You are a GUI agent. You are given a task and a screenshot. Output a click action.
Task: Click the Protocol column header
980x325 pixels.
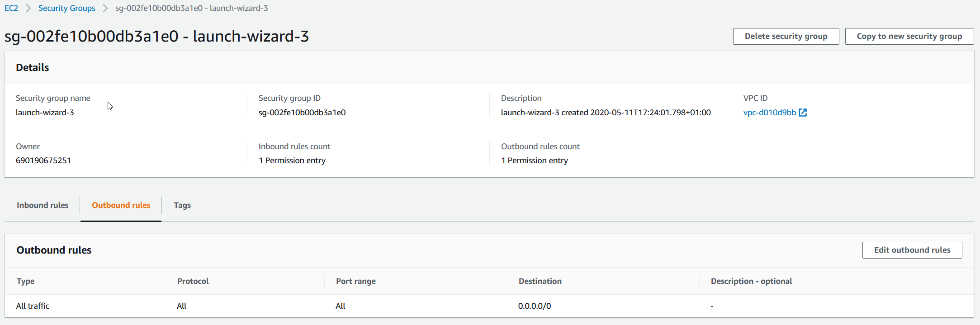coord(193,281)
